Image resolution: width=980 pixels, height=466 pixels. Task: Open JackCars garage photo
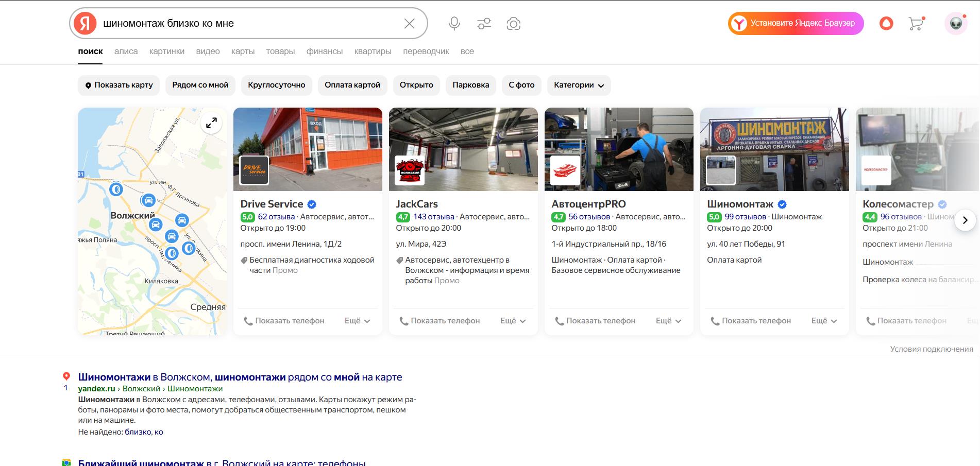tap(463, 149)
